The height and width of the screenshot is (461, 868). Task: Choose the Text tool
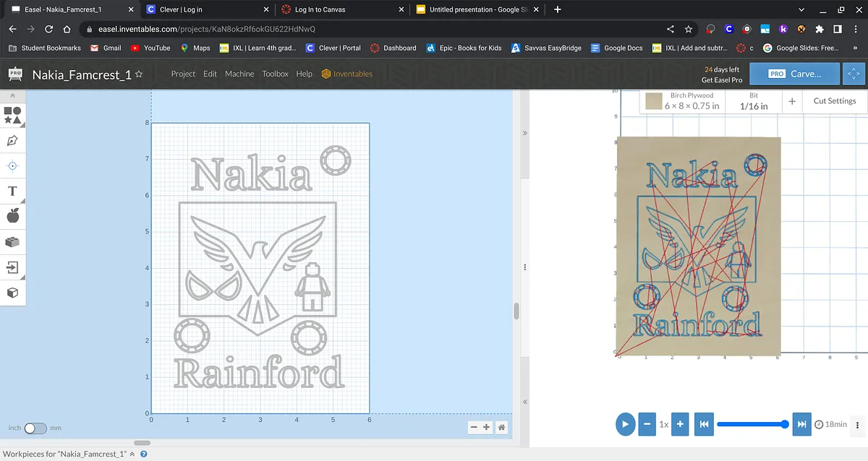point(12,191)
